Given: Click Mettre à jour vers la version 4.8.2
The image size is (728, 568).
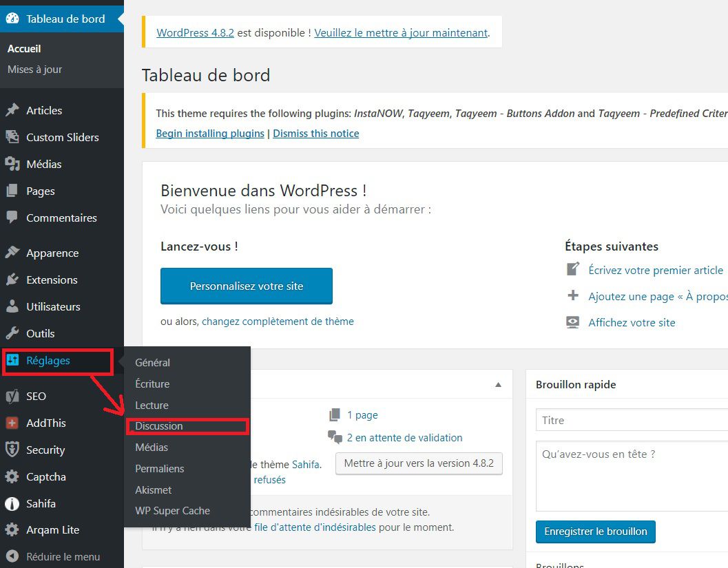Looking at the screenshot, I should pos(419,463).
